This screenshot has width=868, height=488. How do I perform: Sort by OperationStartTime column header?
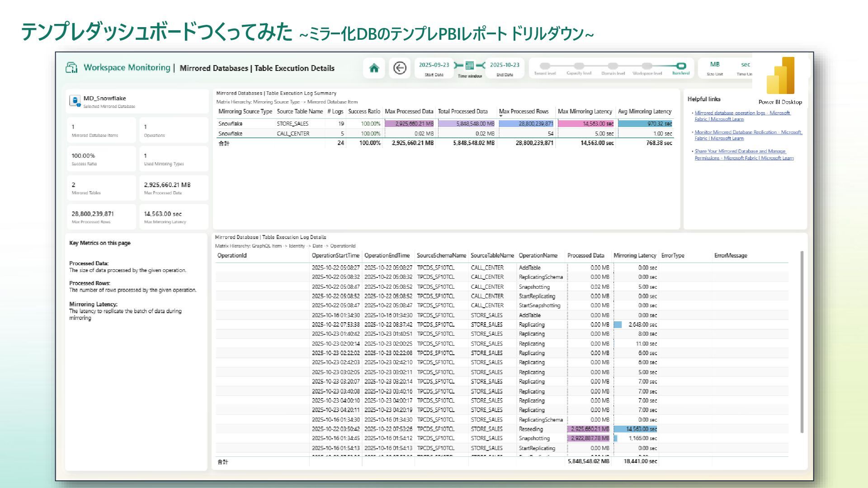pyautogui.click(x=335, y=256)
